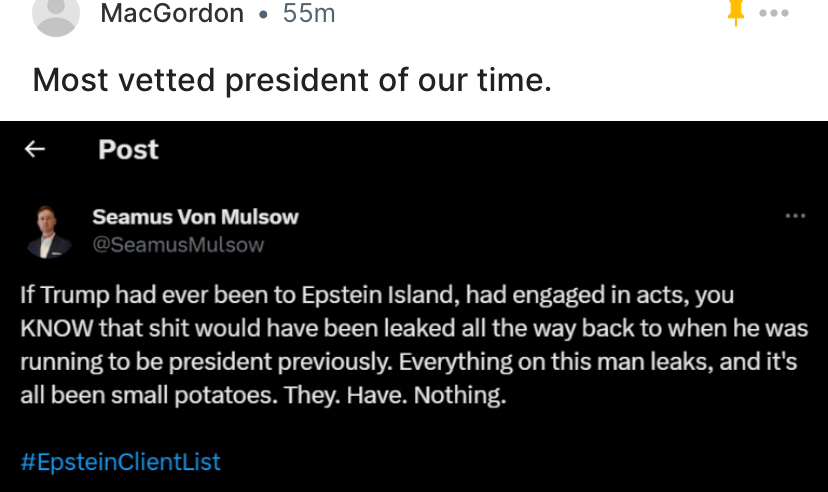Click the back arrow beside Post

[35, 149]
